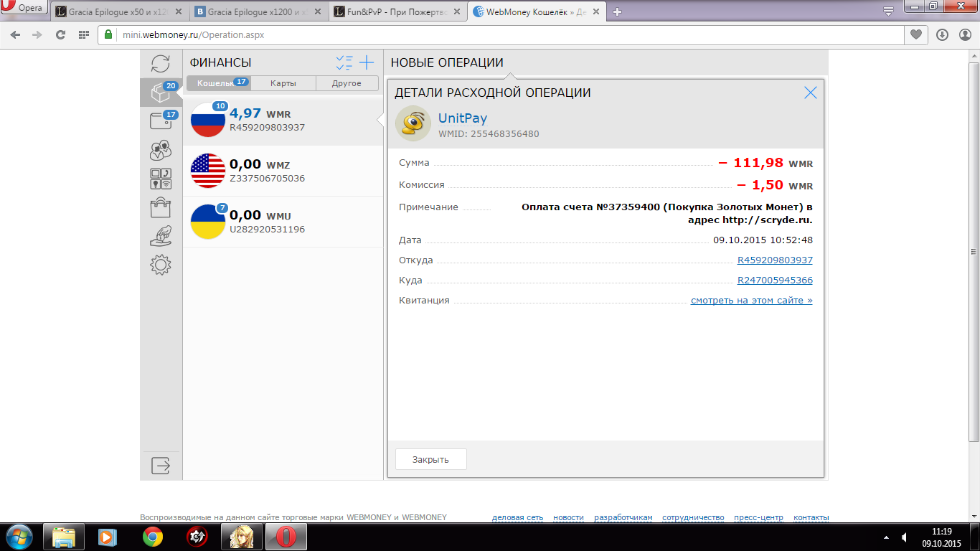Open Google Chrome from the Windows taskbar
The height and width of the screenshot is (551, 980).
[x=152, y=537]
